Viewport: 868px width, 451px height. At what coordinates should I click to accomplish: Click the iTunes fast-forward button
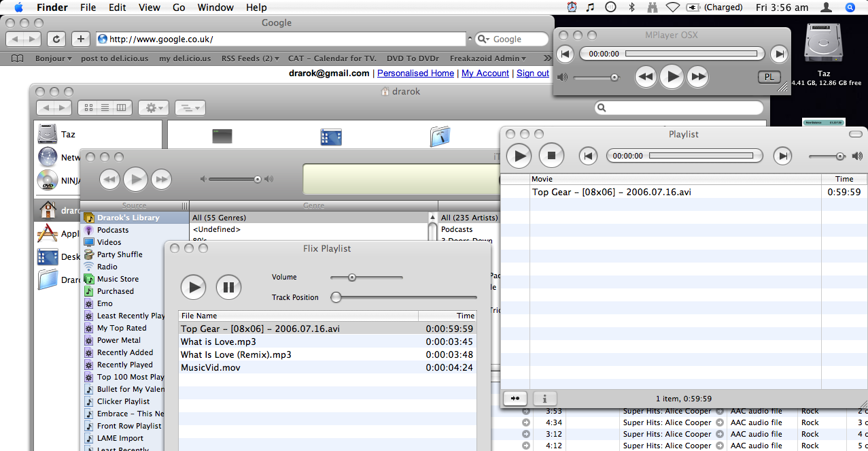pos(161,180)
